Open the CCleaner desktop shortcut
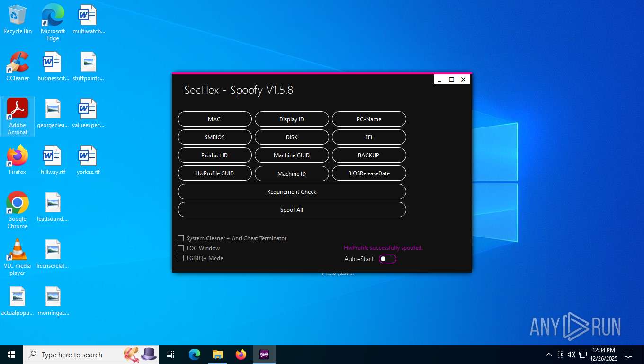644x364 pixels. coord(18,66)
